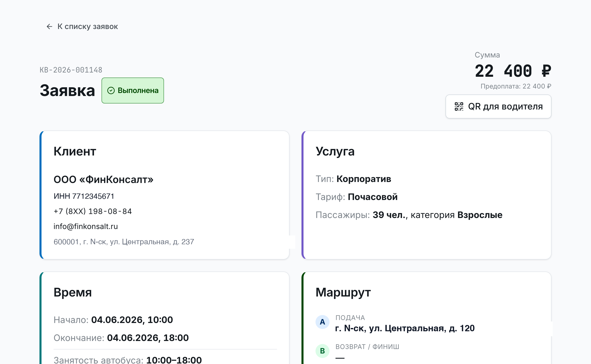Click email 'info@finkonsalt.ru'
The image size is (591, 364).
coord(86,226)
